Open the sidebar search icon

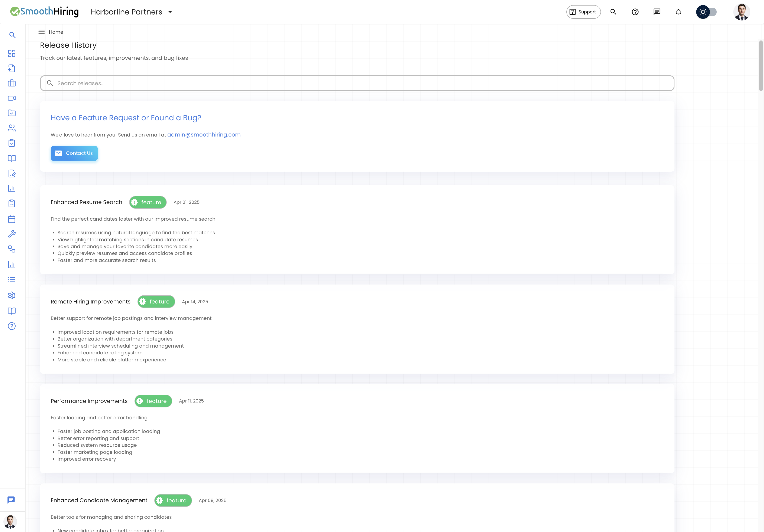(12, 35)
